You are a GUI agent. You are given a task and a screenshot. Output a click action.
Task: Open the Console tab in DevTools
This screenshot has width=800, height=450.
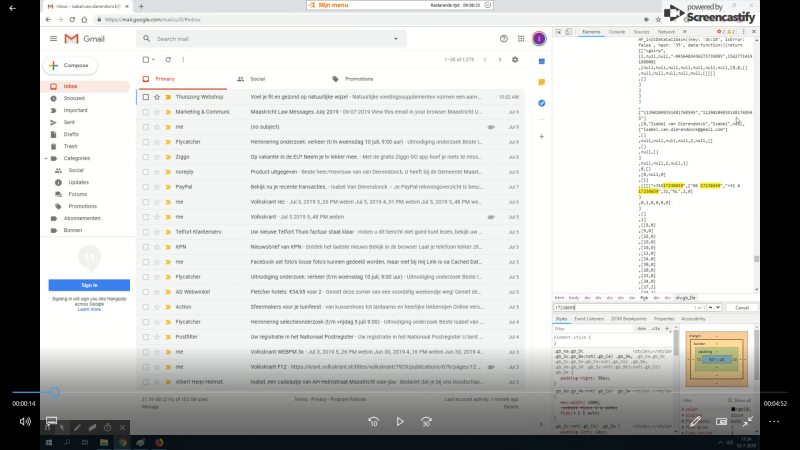tap(617, 32)
